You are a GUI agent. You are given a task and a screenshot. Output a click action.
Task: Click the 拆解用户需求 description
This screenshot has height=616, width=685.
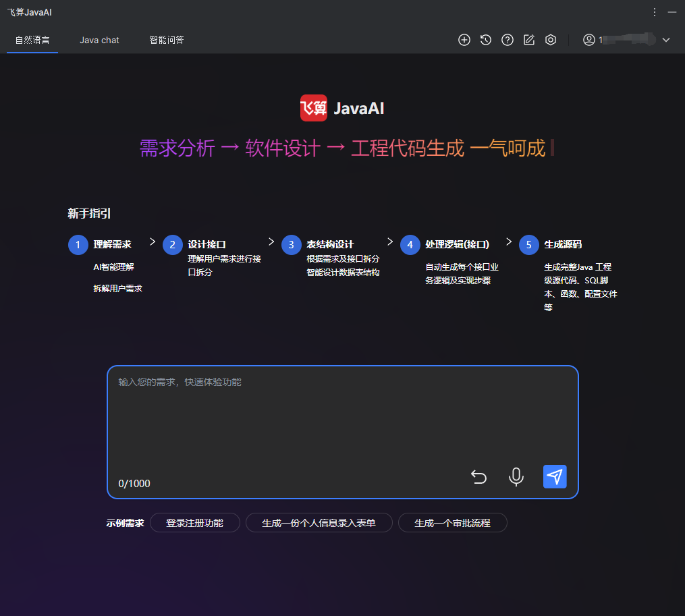(x=117, y=288)
